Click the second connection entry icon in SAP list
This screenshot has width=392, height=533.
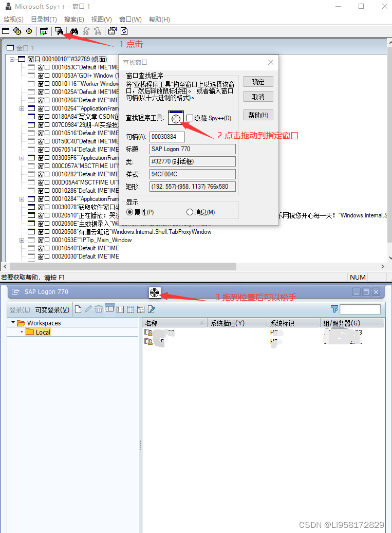148,341
